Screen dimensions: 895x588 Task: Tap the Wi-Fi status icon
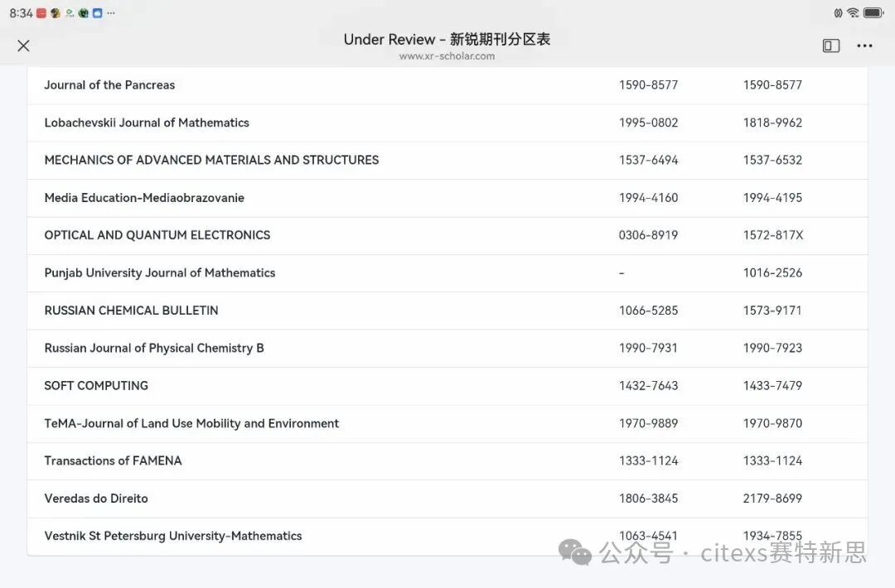[853, 13]
